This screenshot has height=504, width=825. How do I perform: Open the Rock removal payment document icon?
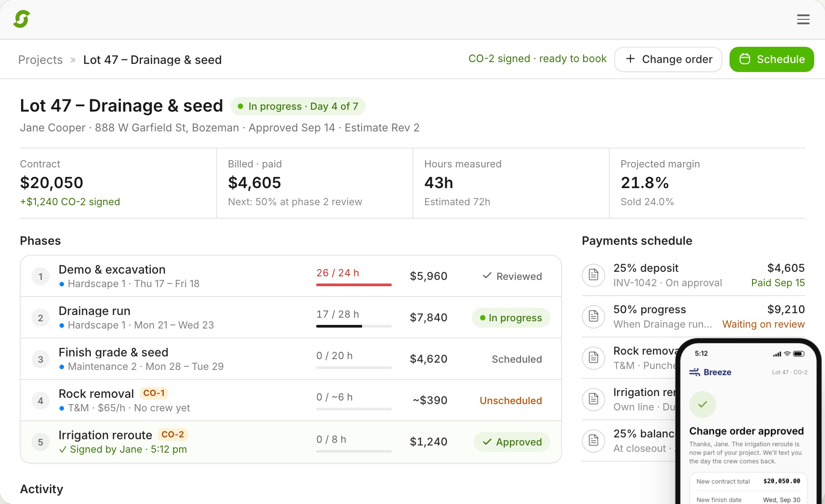594,358
